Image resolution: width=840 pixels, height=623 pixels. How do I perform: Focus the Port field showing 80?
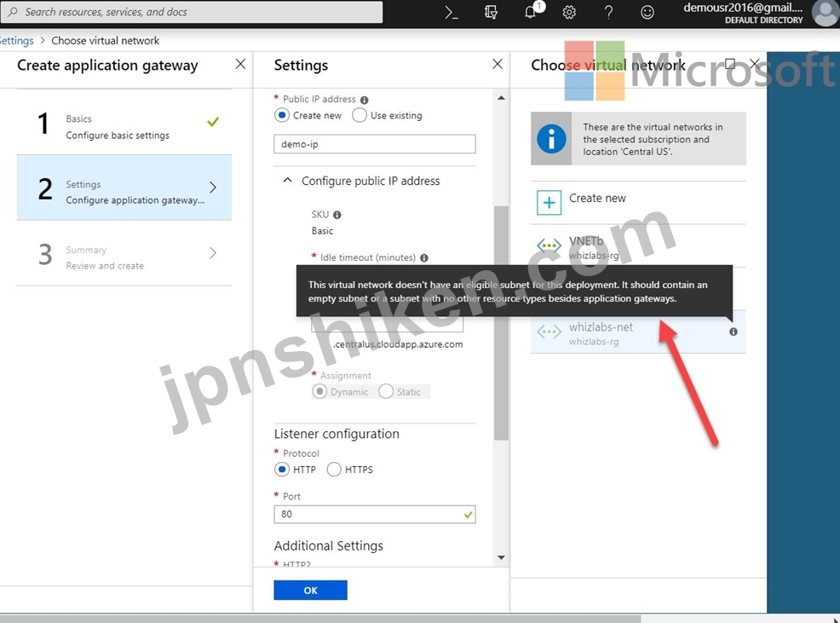pyautogui.click(x=375, y=514)
